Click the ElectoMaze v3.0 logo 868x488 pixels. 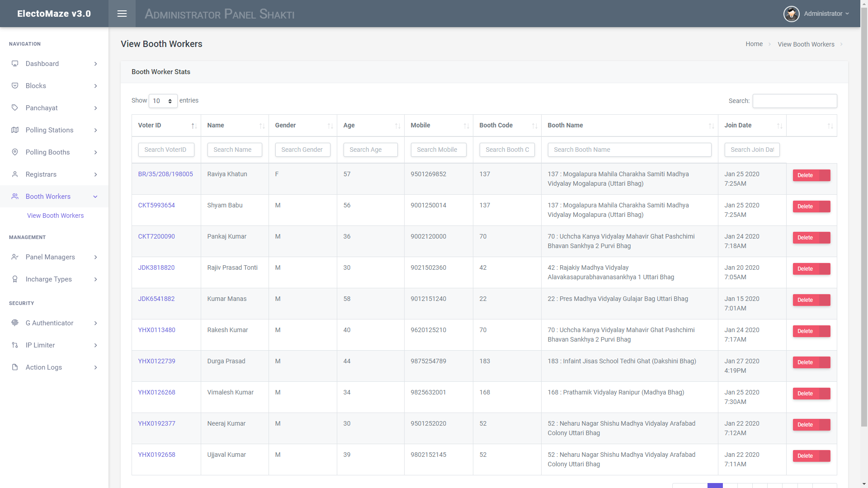pyautogui.click(x=54, y=14)
